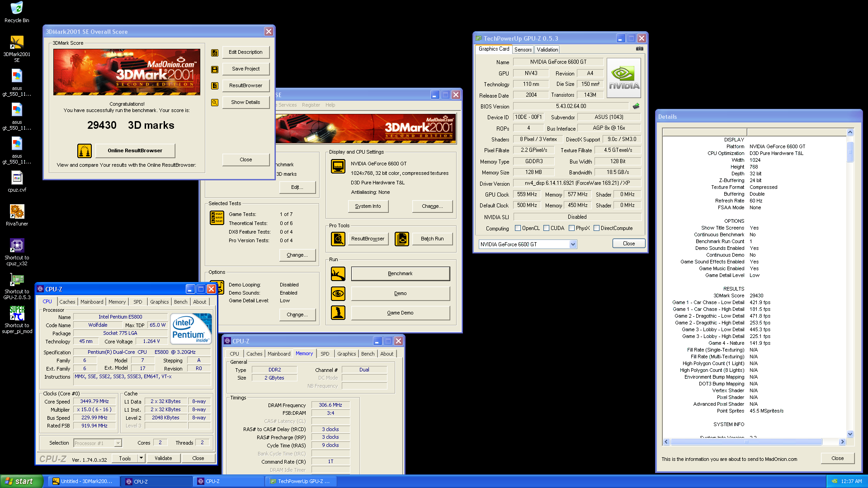This screenshot has width=868, height=488.
Task: Click the Selected Tests checklist icon
Action: coord(217,218)
